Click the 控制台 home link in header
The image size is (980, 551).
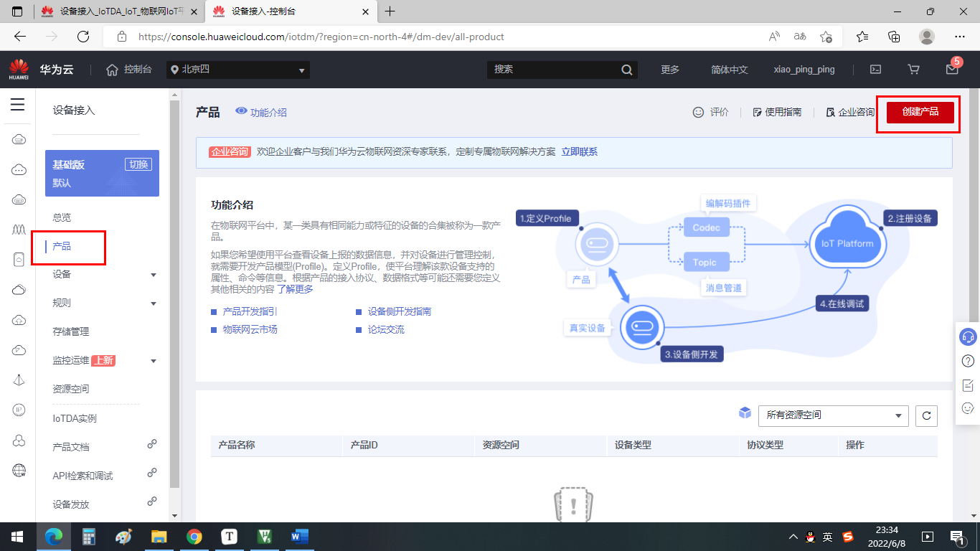click(x=129, y=70)
